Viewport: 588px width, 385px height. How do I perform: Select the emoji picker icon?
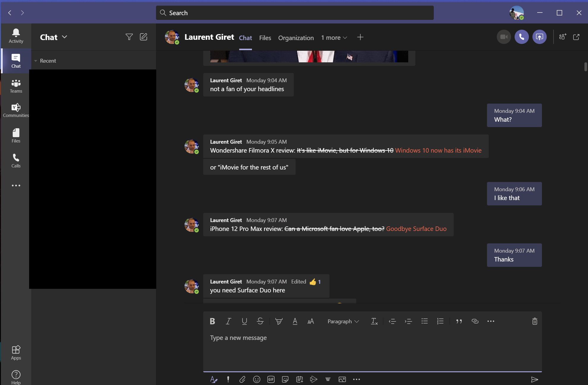point(257,379)
